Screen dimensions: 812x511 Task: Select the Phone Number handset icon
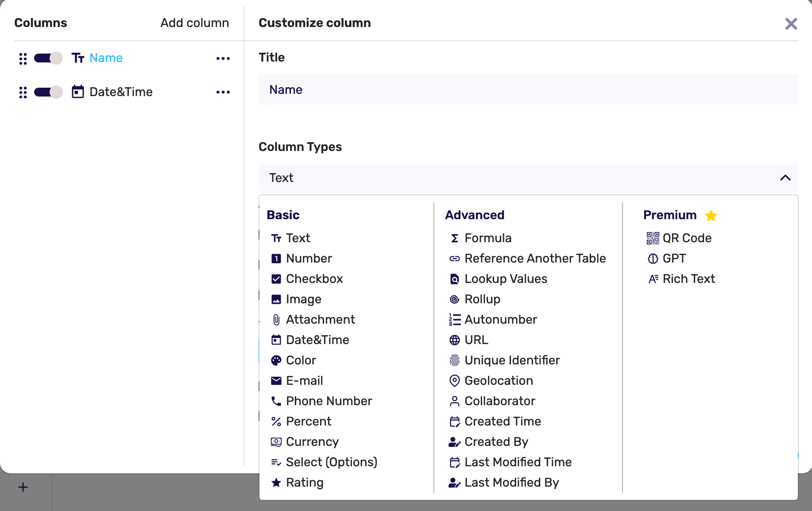coord(276,401)
